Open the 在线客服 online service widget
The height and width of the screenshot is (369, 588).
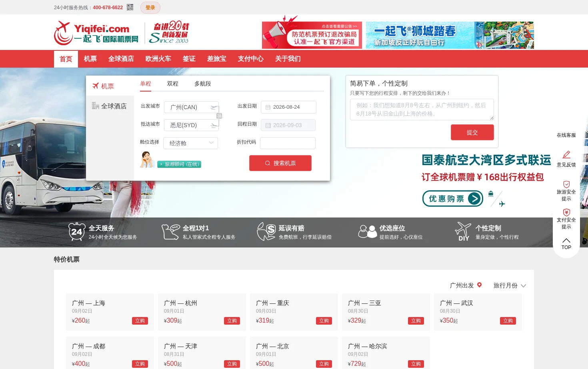click(566, 135)
